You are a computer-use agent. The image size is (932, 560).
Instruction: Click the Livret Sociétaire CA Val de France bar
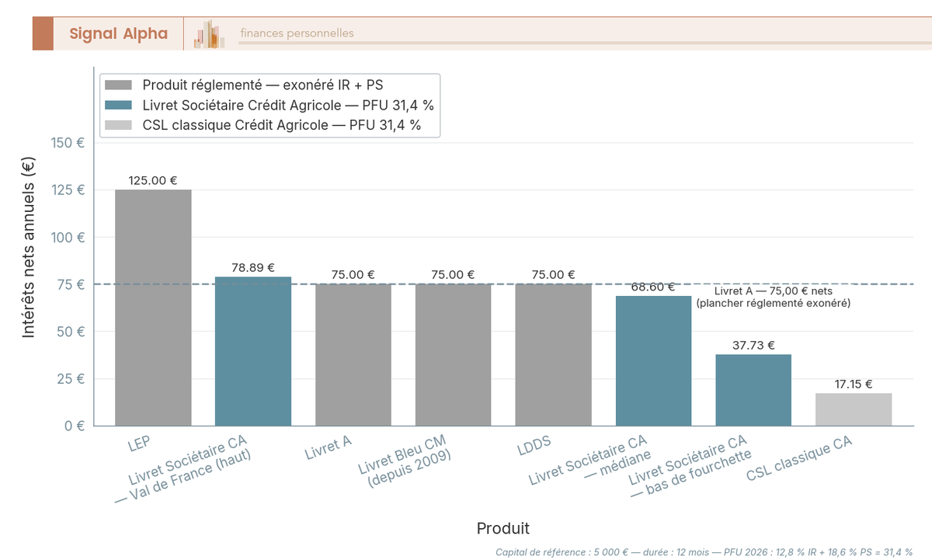(253, 351)
